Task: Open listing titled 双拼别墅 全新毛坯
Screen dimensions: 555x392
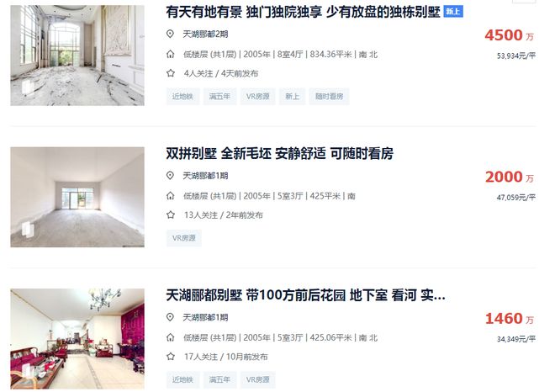Action: coord(280,154)
